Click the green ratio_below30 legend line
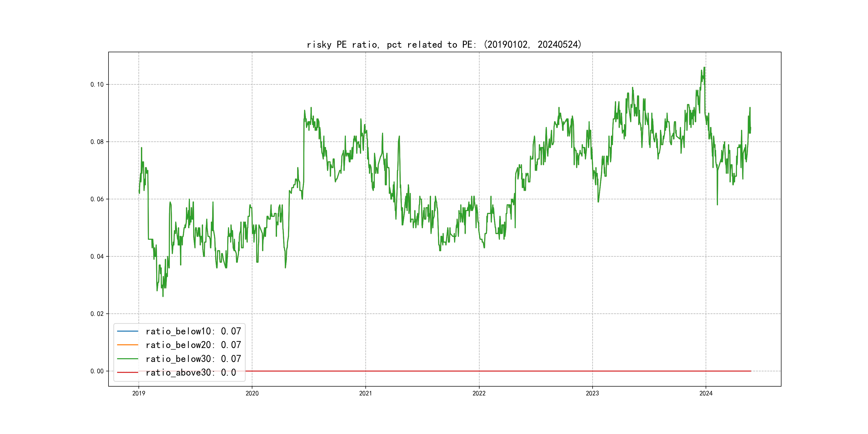This screenshot has height=434, width=868. click(x=127, y=359)
